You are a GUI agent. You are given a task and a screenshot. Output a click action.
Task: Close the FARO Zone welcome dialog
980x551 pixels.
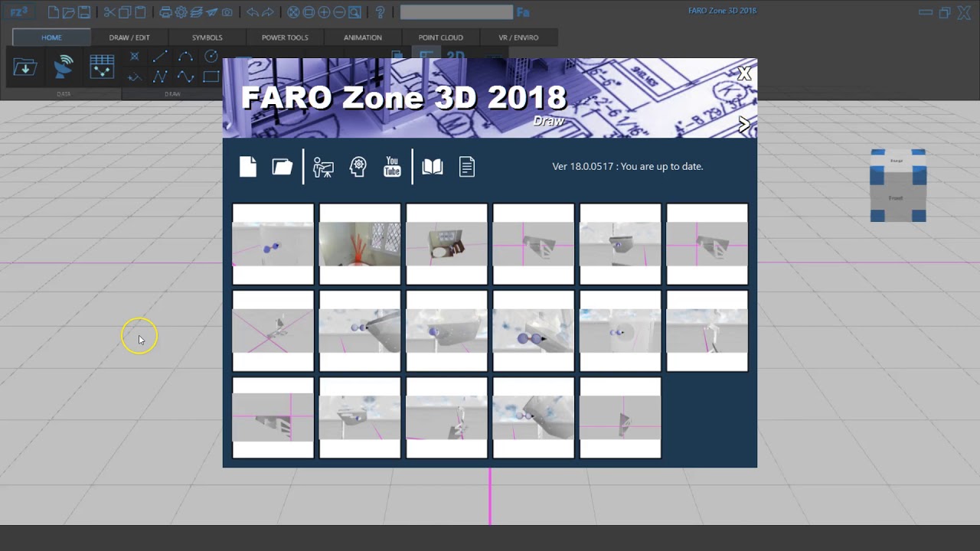[x=743, y=74]
